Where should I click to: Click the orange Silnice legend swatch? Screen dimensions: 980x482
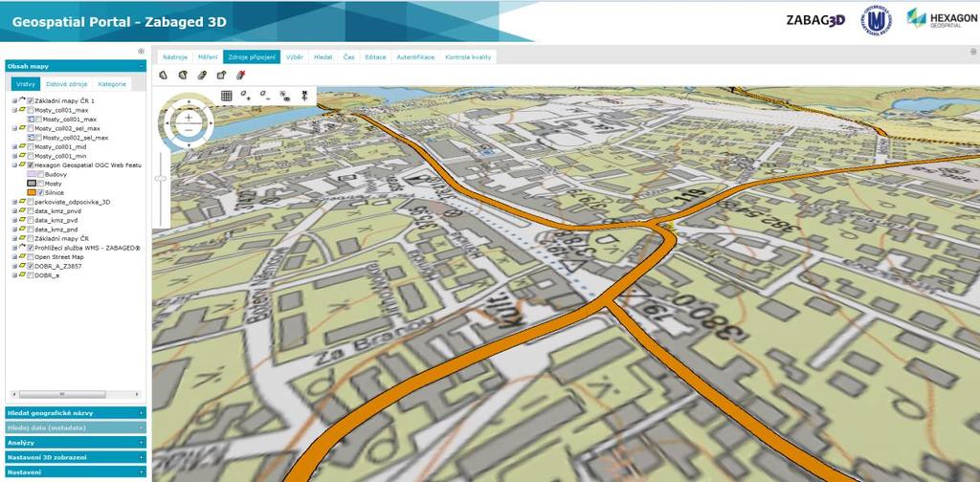click(x=32, y=193)
